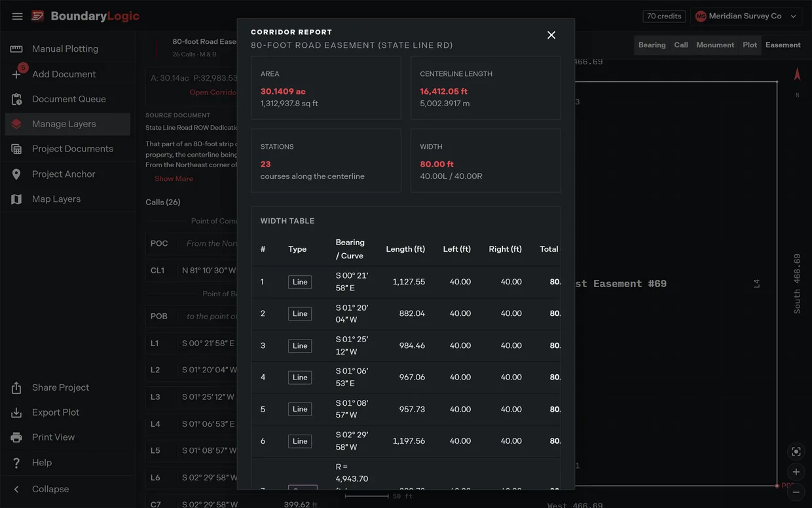The height and width of the screenshot is (508, 812).
Task: Toggle the Bearing label option
Action: point(652,45)
